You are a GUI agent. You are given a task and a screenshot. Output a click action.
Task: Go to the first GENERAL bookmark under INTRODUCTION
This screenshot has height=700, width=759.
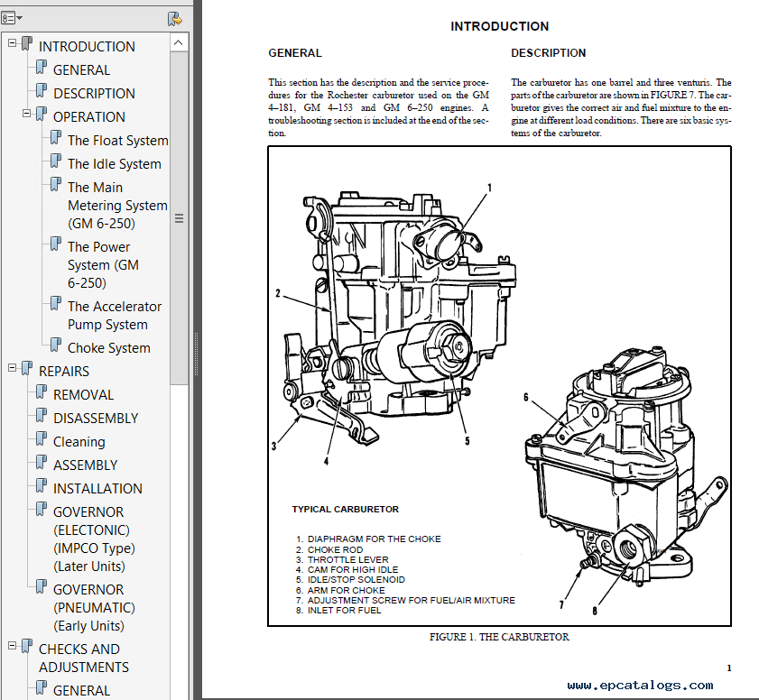coord(81,70)
